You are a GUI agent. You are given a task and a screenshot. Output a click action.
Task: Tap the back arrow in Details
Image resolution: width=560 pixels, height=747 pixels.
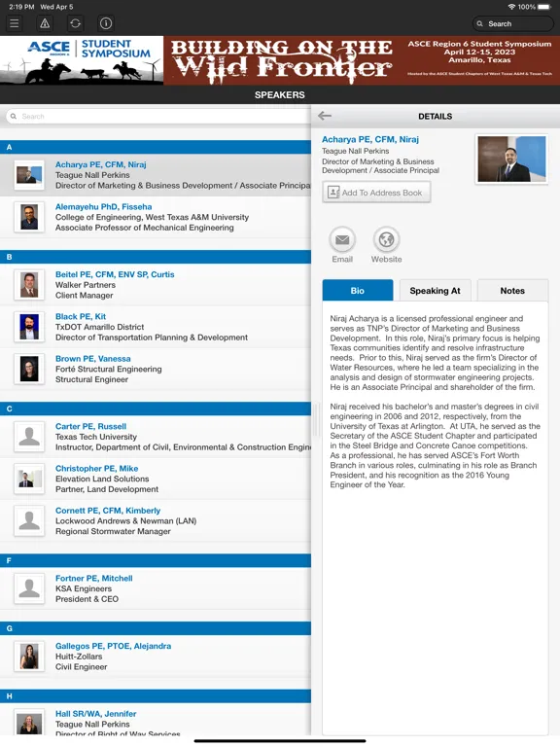click(x=325, y=116)
